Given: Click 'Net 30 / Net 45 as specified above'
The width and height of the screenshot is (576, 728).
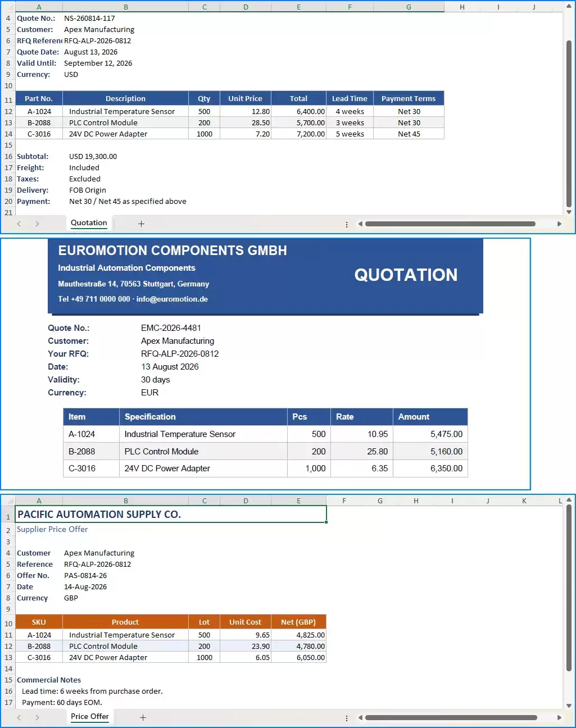Looking at the screenshot, I should pos(128,202).
